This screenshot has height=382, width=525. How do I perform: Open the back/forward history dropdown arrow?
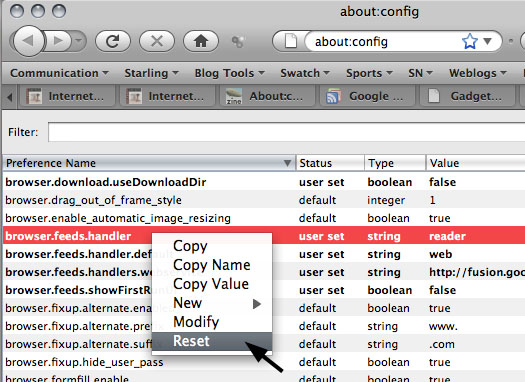coord(79,41)
